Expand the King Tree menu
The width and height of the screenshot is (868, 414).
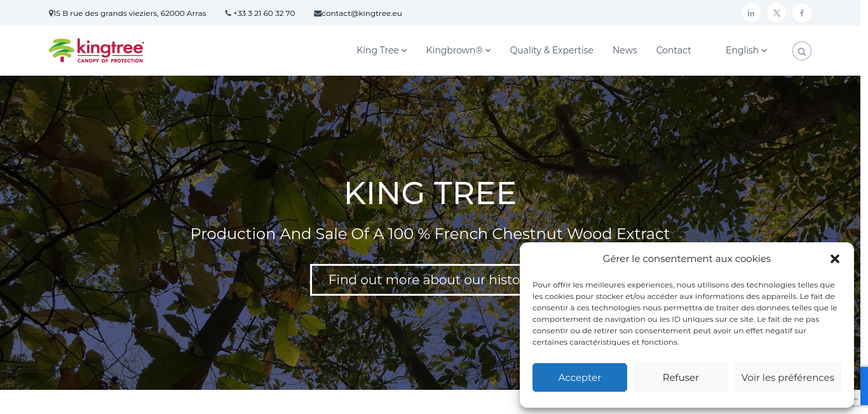tap(382, 50)
